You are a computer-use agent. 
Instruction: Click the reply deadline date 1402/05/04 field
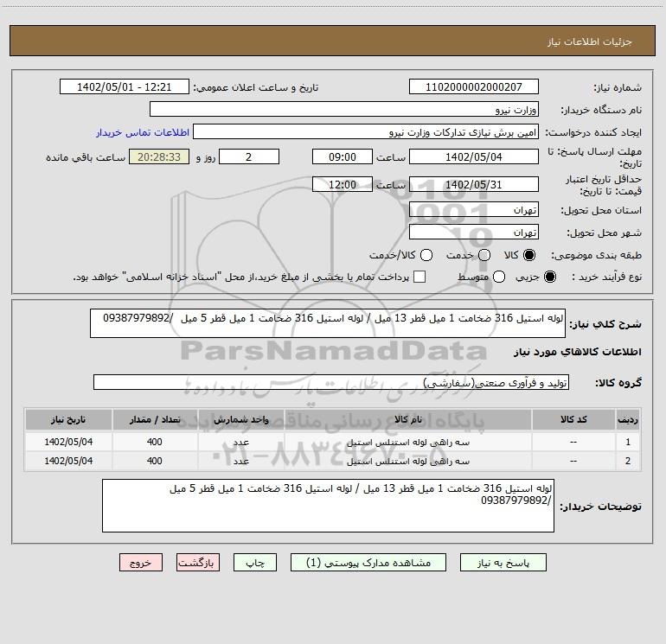(x=474, y=156)
